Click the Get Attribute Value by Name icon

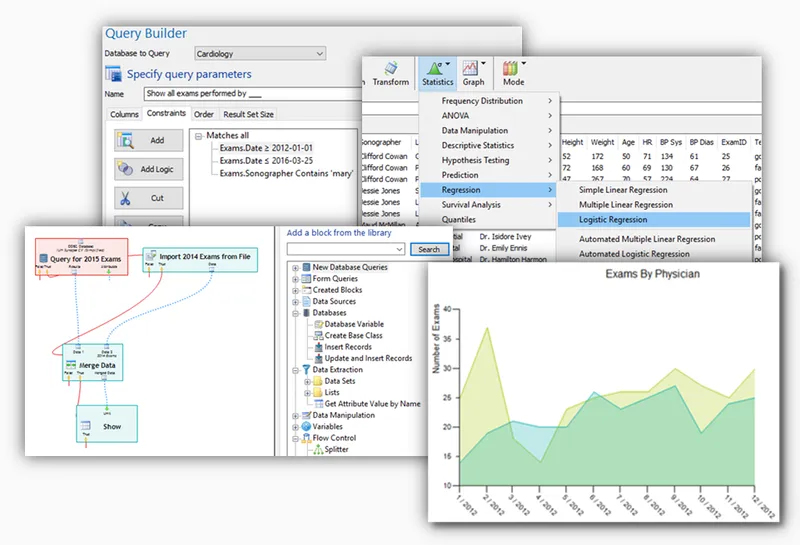(x=318, y=404)
